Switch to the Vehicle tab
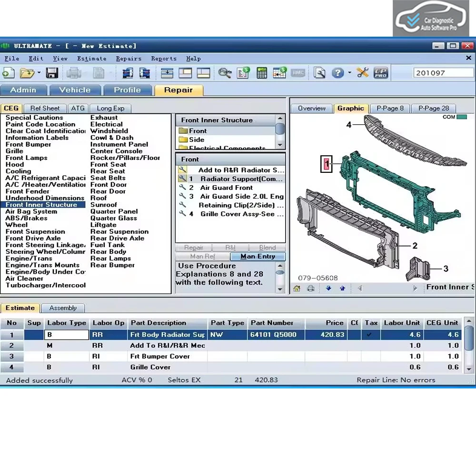 pos(75,90)
